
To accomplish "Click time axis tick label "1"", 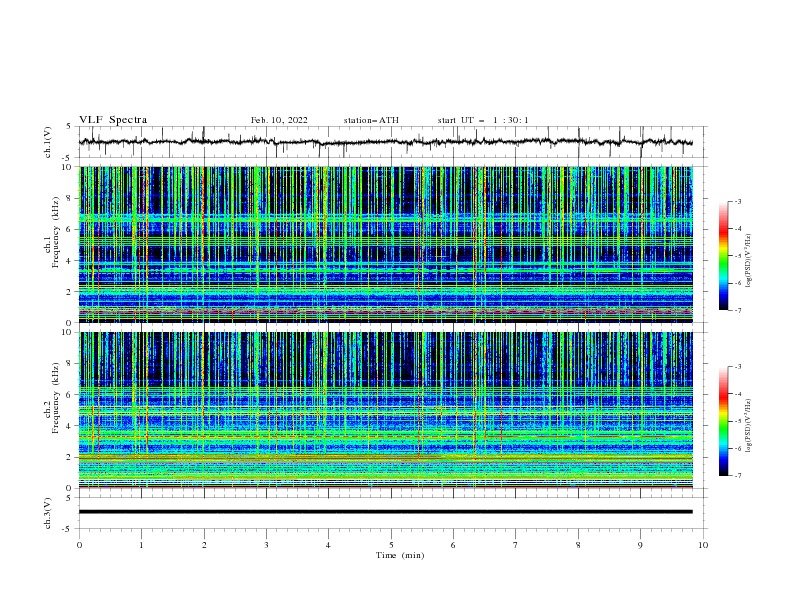I will click(141, 545).
